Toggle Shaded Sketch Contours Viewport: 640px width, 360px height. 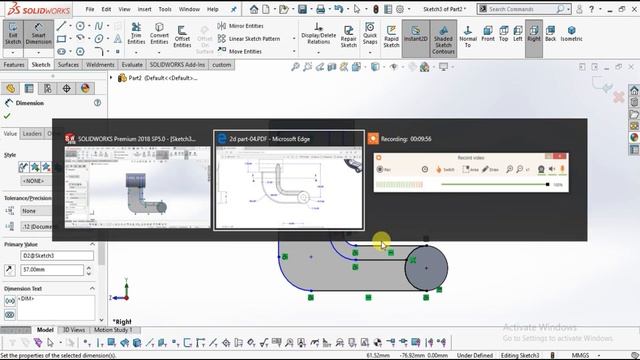tap(443, 39)
